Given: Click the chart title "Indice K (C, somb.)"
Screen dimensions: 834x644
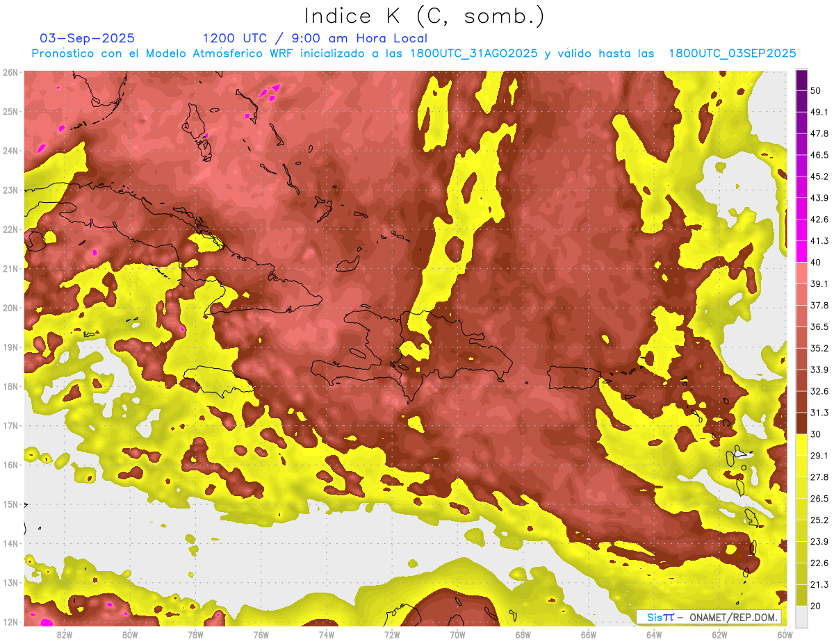Looking at the screenshot, I should pos(424,17).
